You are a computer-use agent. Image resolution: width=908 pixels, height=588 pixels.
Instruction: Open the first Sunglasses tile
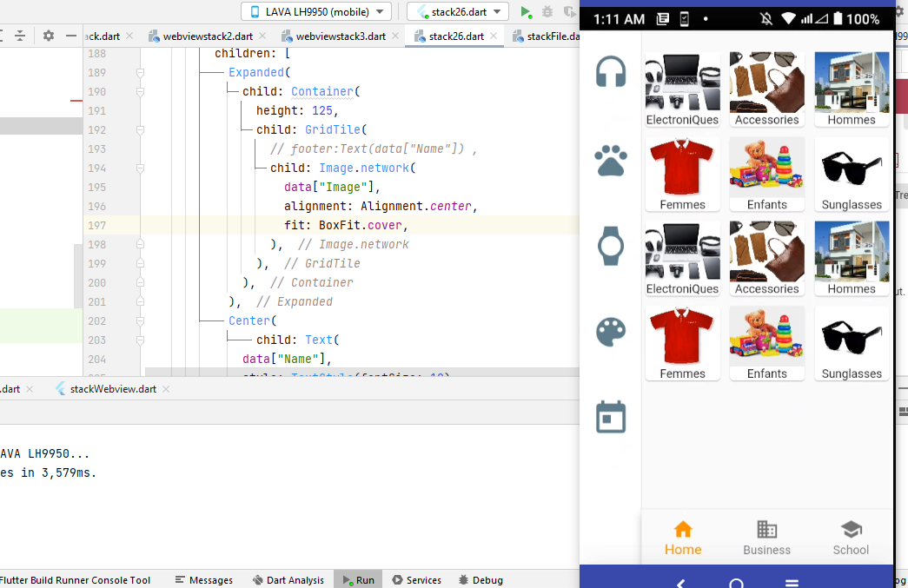(852, 175)
